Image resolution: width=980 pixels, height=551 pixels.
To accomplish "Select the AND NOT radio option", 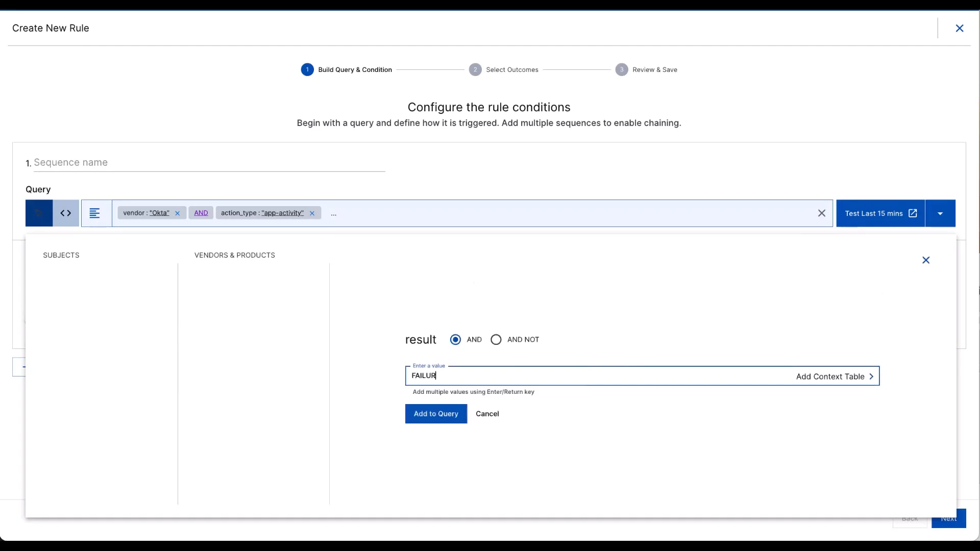I will (496, 340).
